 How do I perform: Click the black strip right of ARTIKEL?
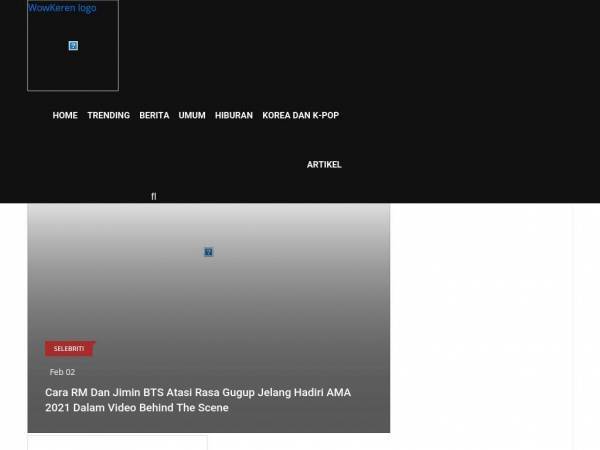coord(471,165)
